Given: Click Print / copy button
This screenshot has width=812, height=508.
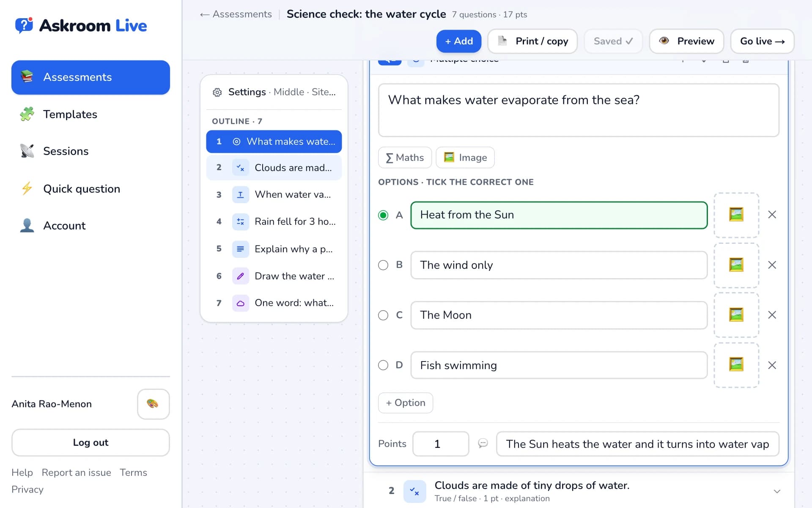Looking at the screenshot, I should [x=532, y=41].
